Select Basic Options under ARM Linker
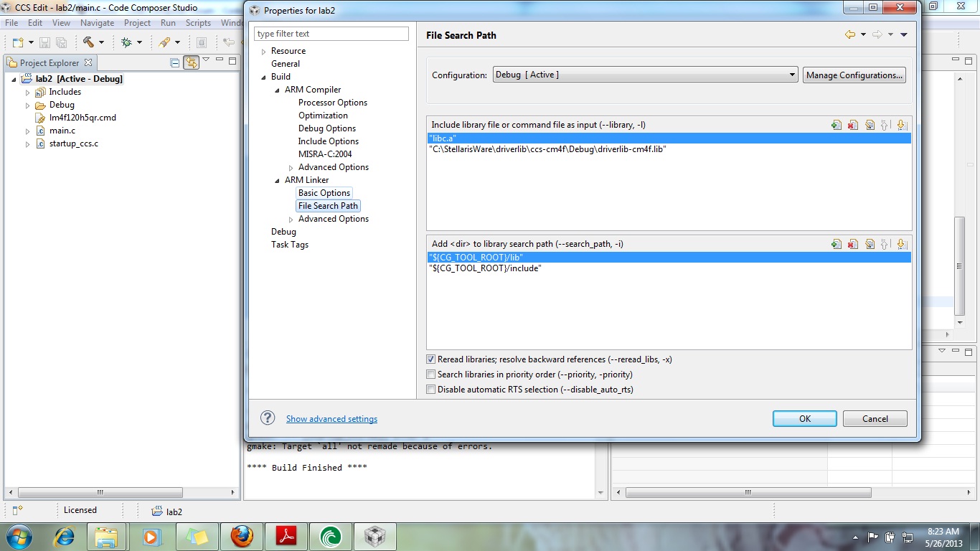The height and width of the screenshot is (551, 980). [324, 193]
